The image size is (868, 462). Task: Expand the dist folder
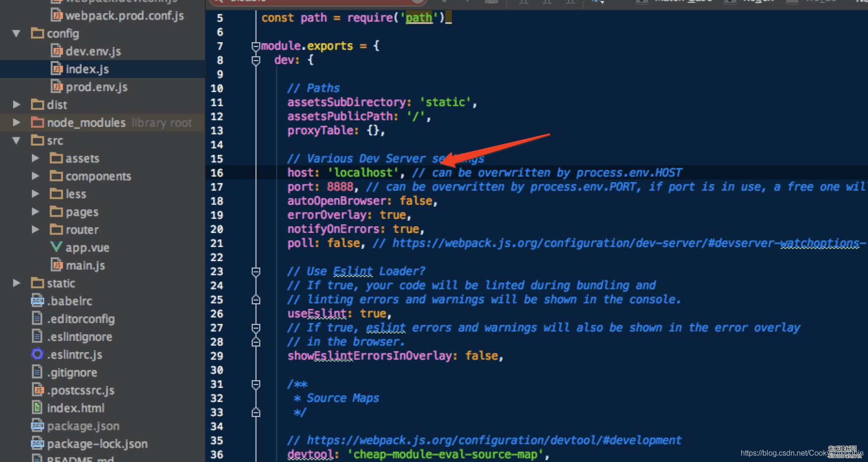pyautogui.click(x=16, y=105)
